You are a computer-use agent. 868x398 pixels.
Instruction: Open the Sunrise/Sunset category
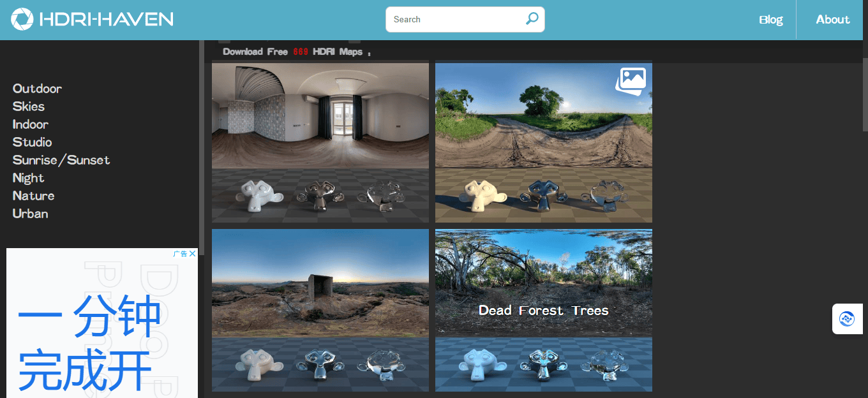(61, 160)
